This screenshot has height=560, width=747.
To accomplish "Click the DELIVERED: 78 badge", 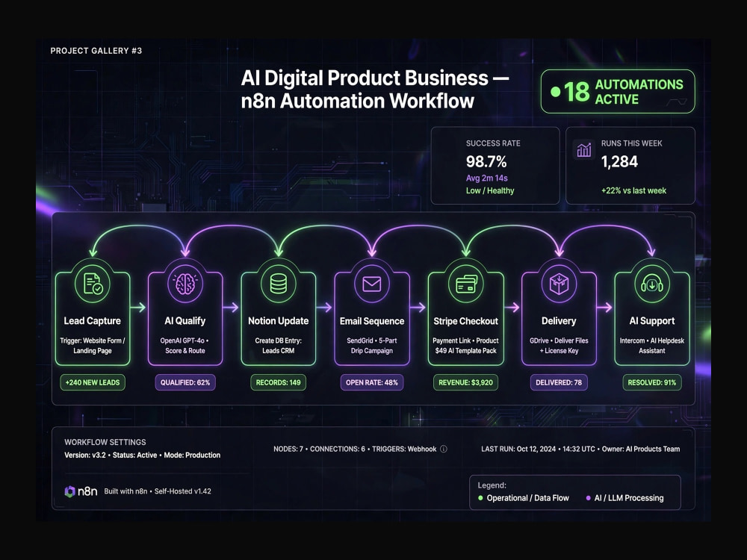I will point(559,382).
